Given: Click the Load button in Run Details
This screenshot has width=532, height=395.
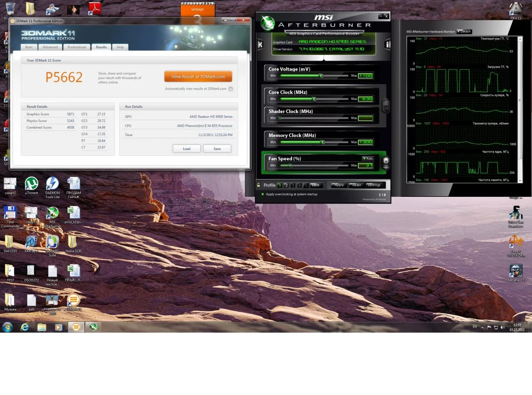Looking at the screenshot, I should pos(187,149).
